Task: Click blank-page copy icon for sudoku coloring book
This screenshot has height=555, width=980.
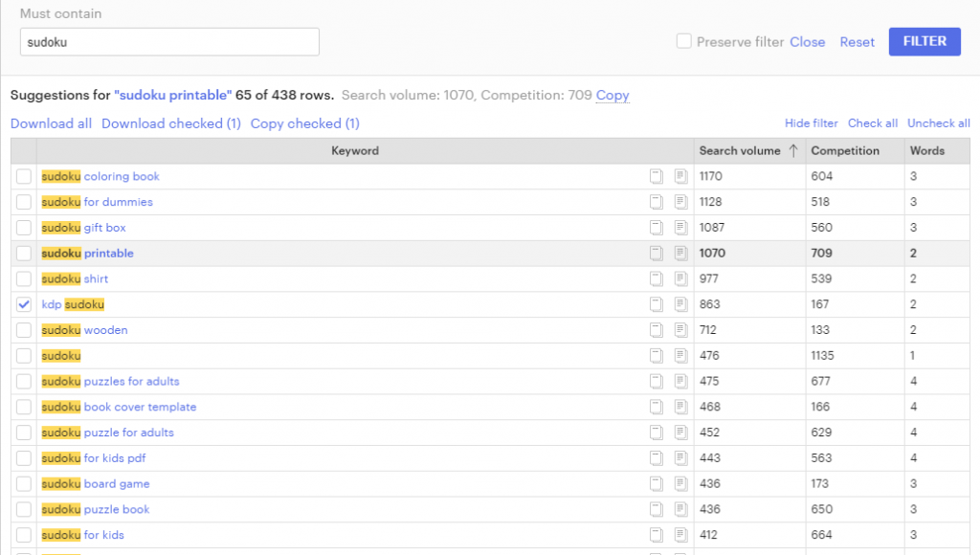Action: click(x=656, y=176)
